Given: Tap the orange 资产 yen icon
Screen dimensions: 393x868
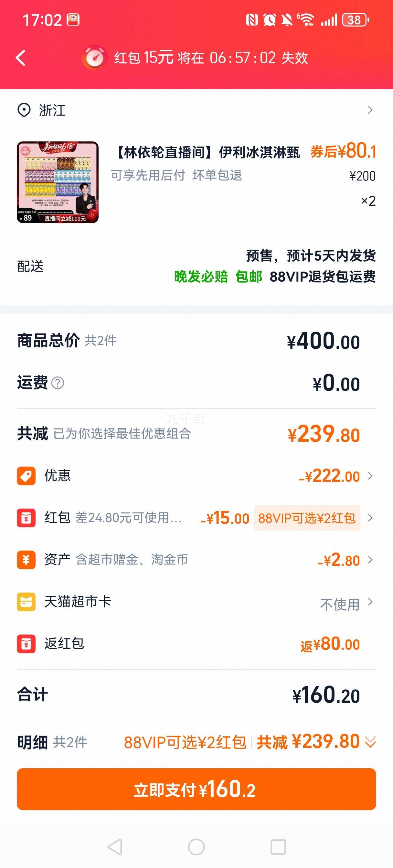Looking at the screenshot, I should 26,560.
